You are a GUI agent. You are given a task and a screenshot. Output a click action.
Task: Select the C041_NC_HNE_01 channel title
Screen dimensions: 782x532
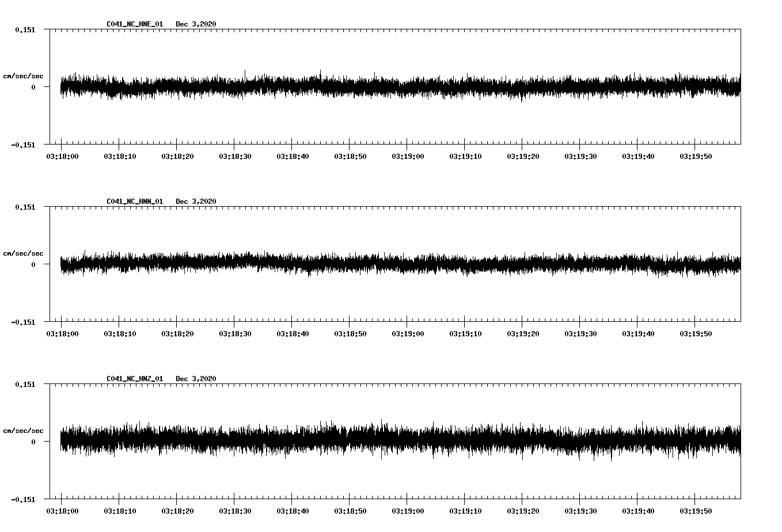click(134, 24)
